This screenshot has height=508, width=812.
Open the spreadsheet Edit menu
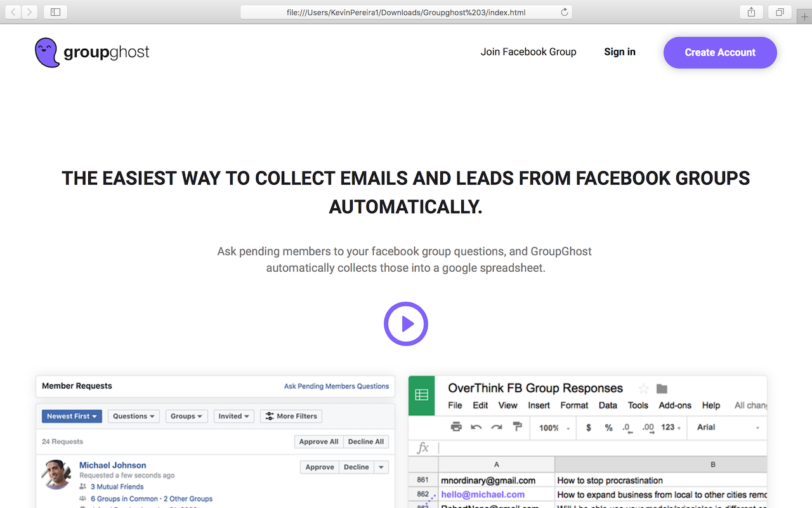click(481, 405)
